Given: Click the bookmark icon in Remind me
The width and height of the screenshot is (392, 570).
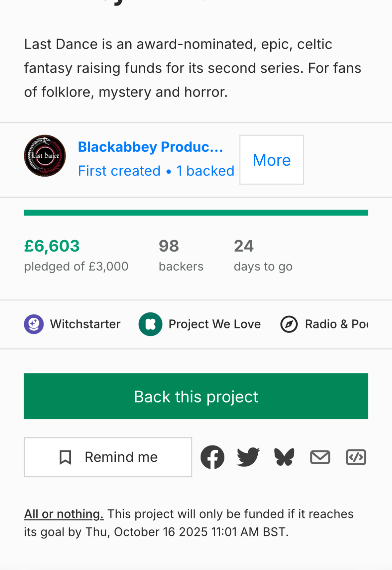Looking at the screenshot, I should tap(65, 457).
